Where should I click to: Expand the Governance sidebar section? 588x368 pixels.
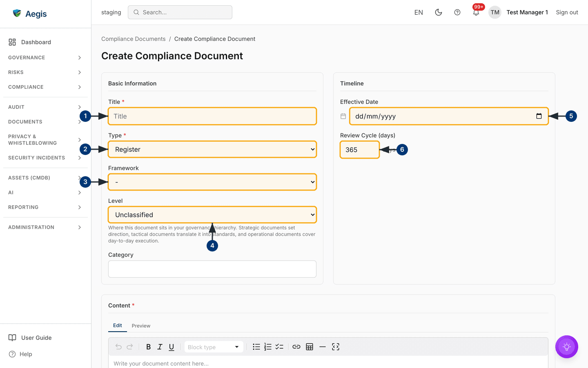(x=45, y=58)
